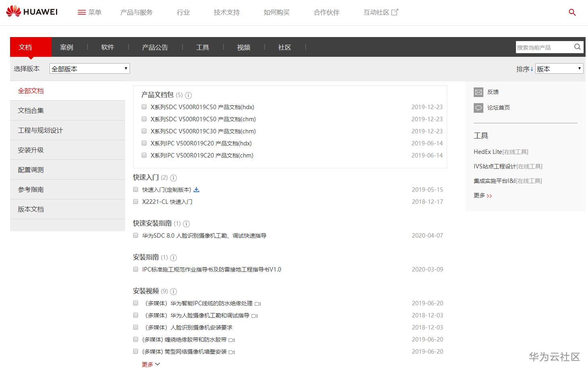The image size is (588, 373).
Task: Open 合作伙伴 in the top navigation
Action: (x=326, y=12)
